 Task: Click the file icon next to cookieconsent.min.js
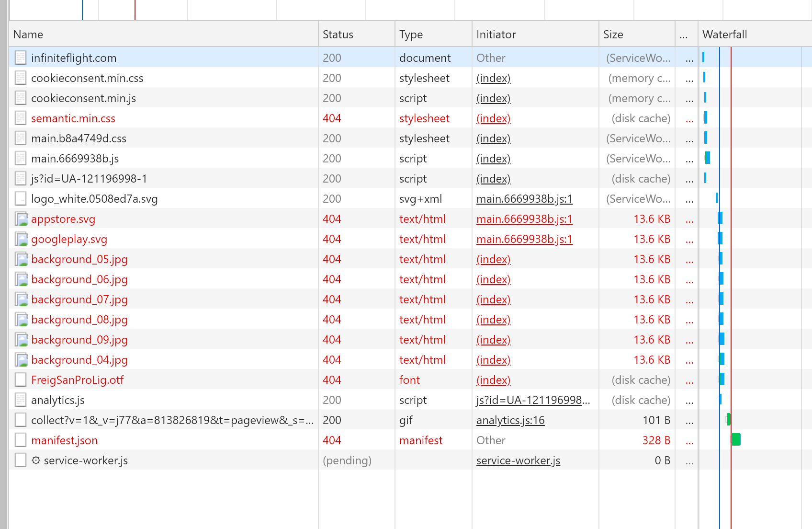(20, 98)
